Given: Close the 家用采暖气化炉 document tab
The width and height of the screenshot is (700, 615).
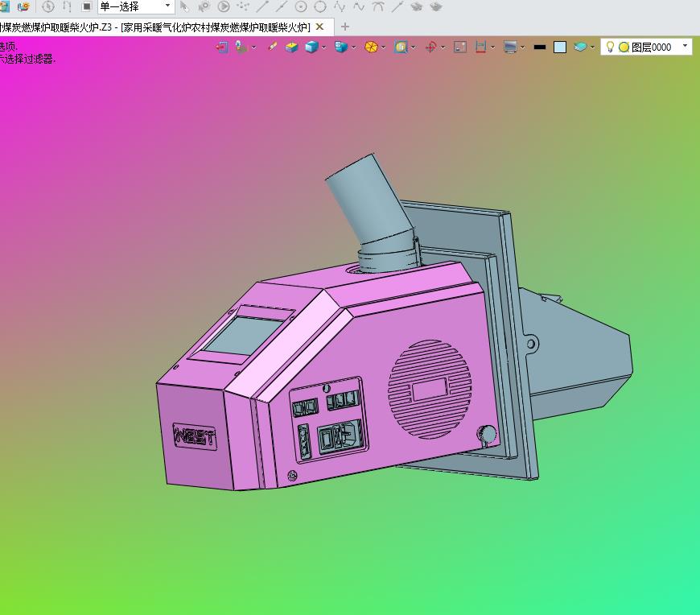Looking at the screenshot, I should tap(319, 27).
